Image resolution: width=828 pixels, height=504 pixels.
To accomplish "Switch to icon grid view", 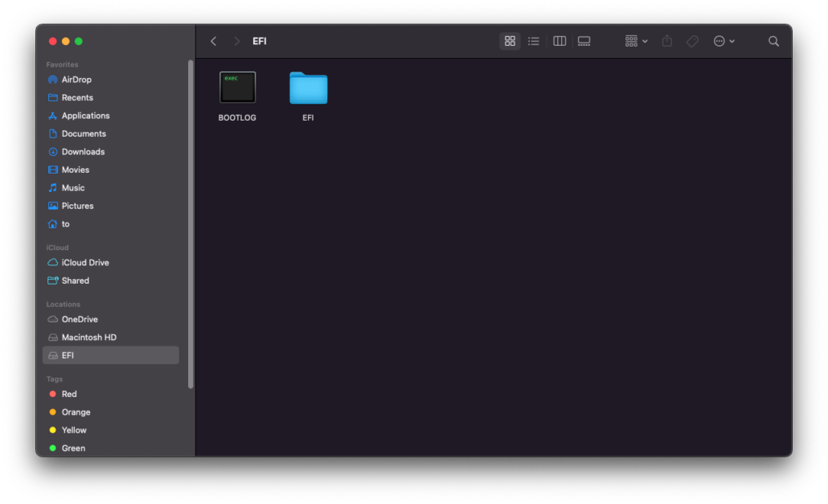I will click(x=510, y=41).
